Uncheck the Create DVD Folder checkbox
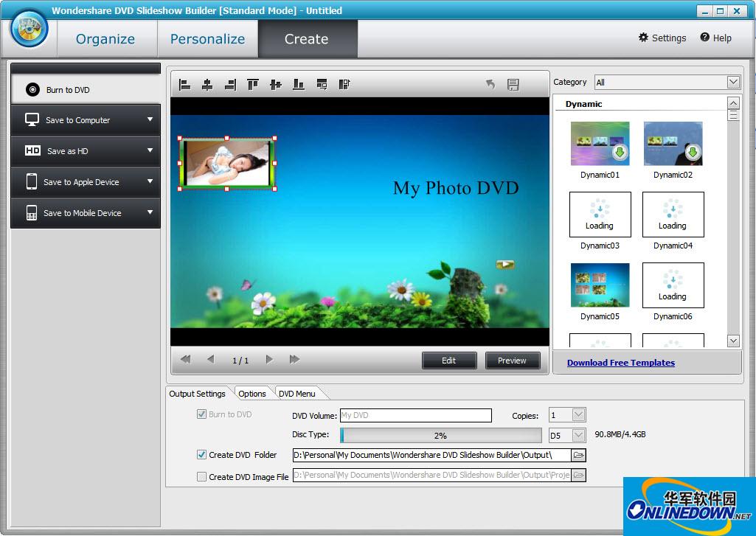Viewport: 756px width, 536px height. click(x=202, y=455)
